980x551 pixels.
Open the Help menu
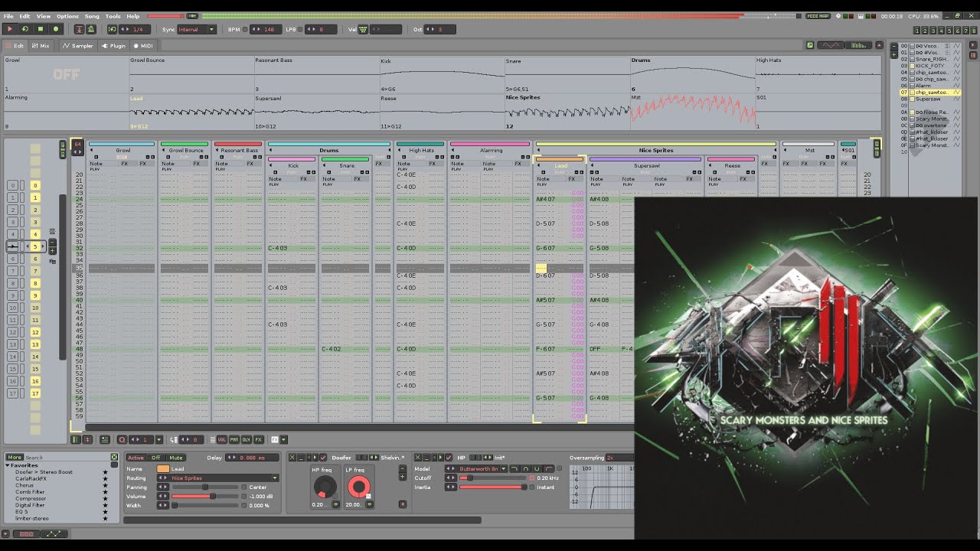133,16
